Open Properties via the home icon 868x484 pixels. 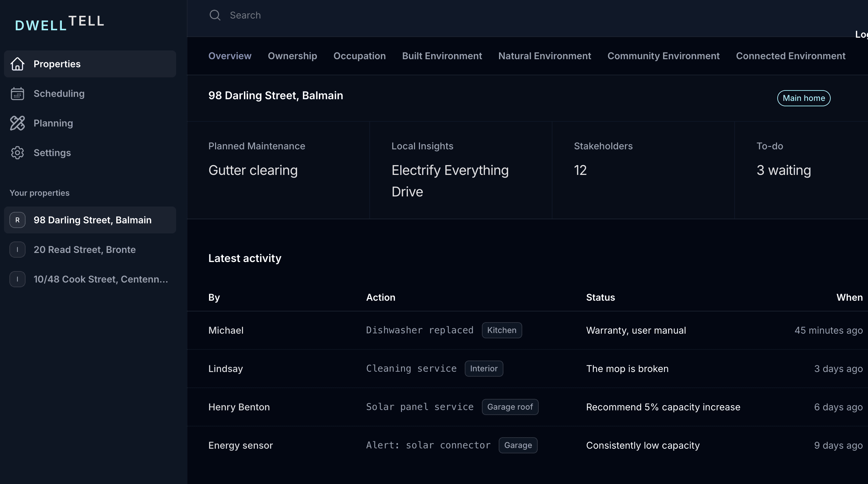point(17,64)
